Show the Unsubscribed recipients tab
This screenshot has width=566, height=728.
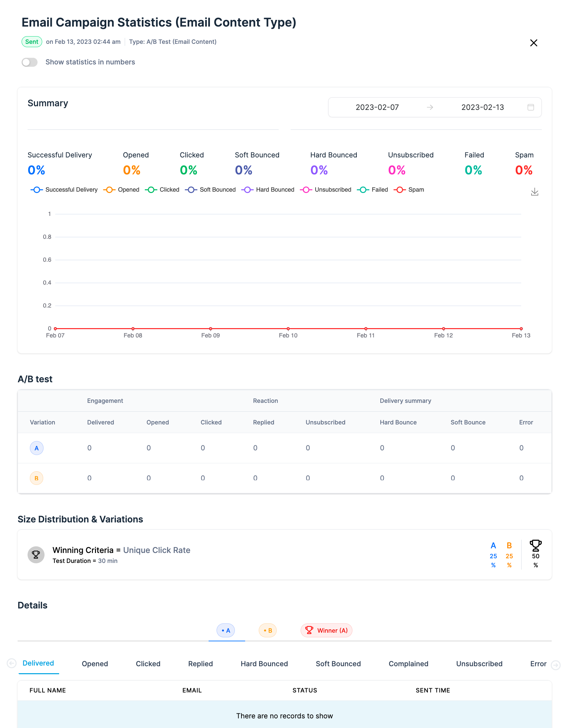pyautogui.click(x=479, y=664)
